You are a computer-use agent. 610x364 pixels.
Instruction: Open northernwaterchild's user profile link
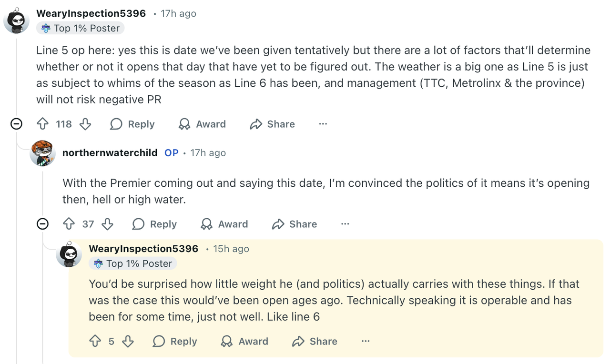click(x=110, y=153)
